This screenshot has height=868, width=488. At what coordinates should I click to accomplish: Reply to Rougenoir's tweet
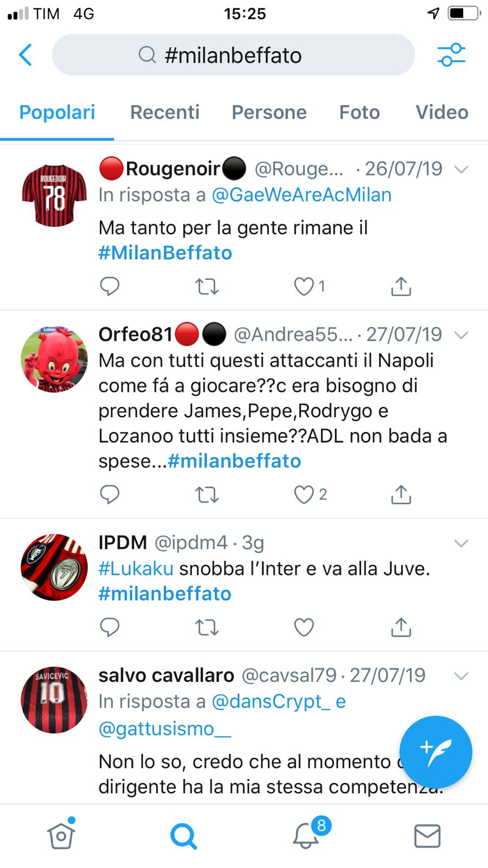pos(110,286)
